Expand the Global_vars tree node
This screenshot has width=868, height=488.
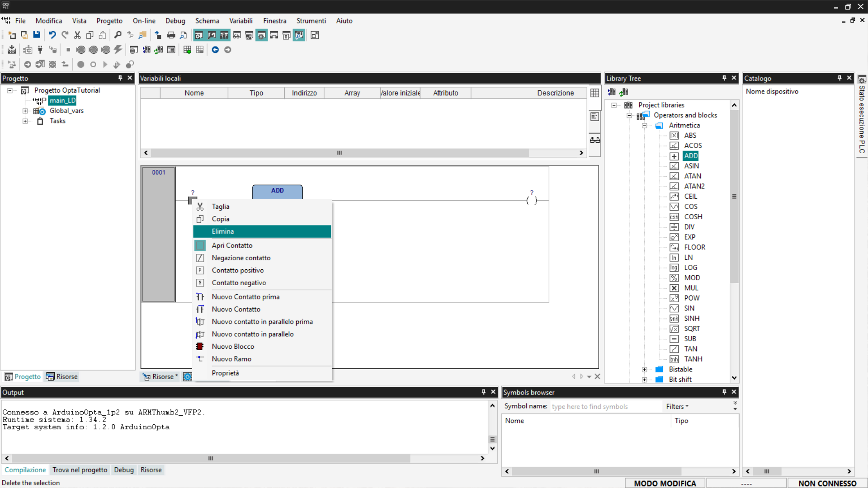click(25, 111)
